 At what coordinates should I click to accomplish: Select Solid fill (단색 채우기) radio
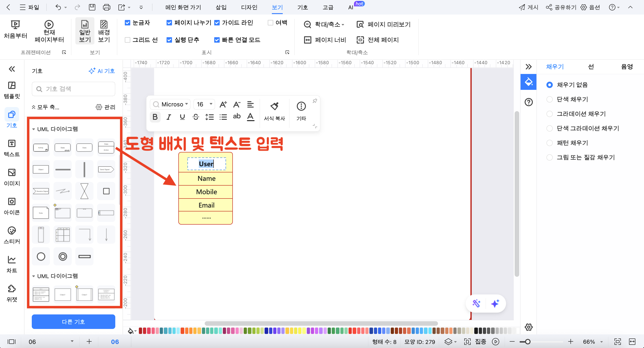pos(550,99)
